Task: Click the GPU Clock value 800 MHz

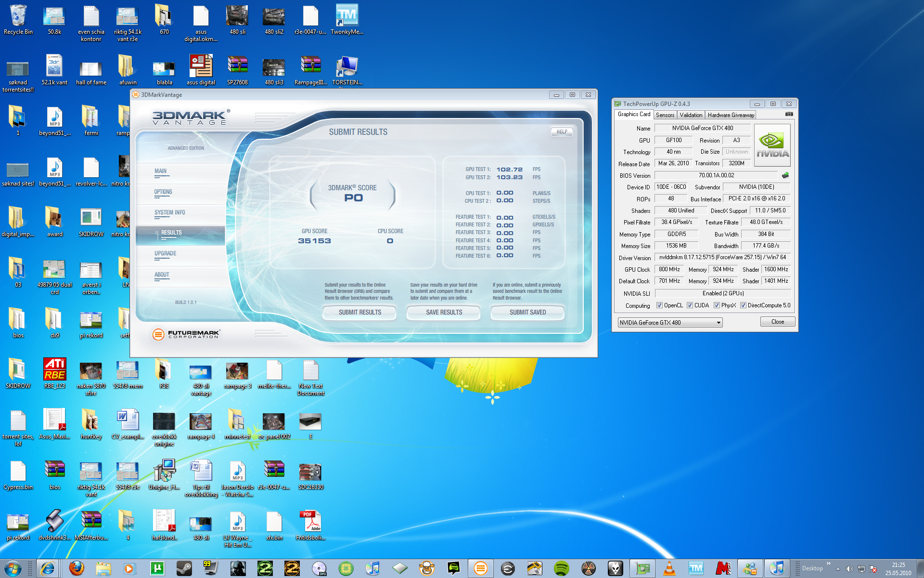Action: click(669, 269)
